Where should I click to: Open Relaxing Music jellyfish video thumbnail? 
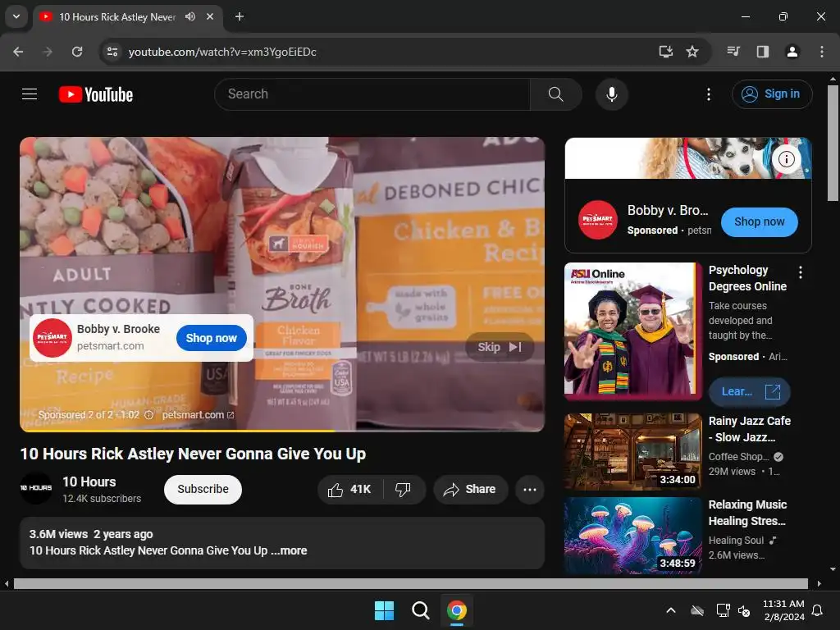(632, 536)
